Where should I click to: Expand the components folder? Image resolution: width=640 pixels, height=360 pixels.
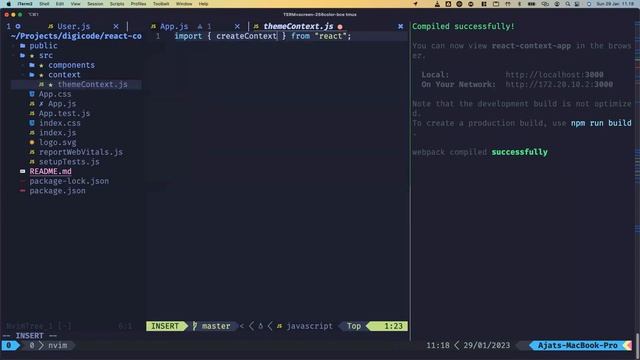pos(71,65)
